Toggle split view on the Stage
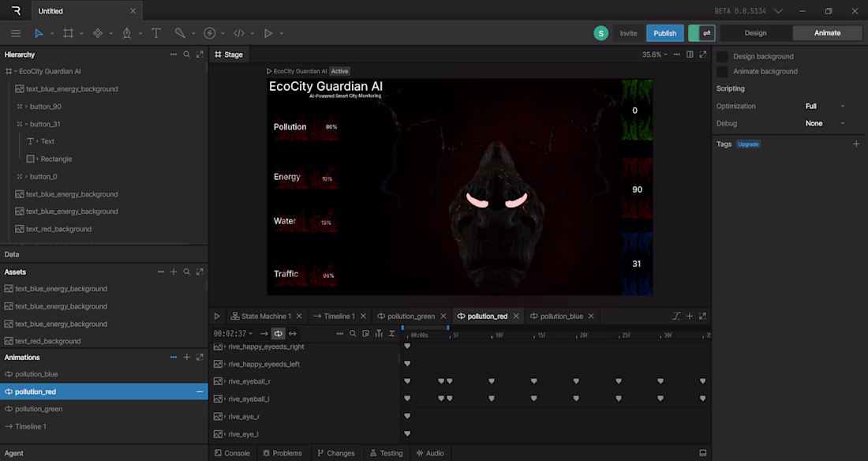The image size is (868, 461). pos(690,54)
